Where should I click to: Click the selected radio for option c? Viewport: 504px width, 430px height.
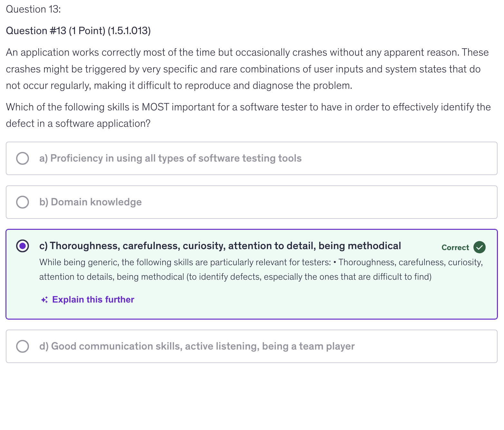tap(23, 246)
